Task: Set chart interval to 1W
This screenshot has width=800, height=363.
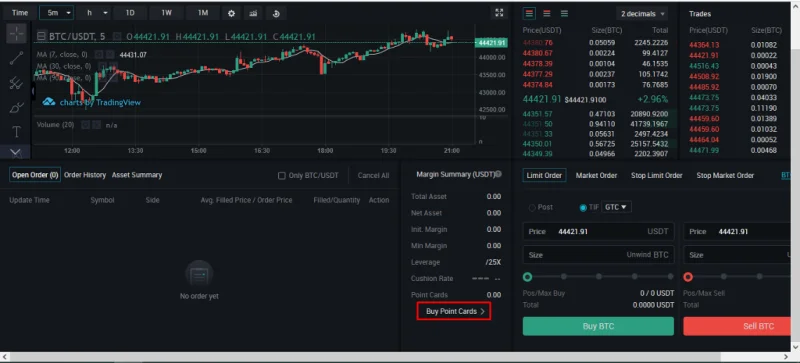Action: click(x=167, y=13)
